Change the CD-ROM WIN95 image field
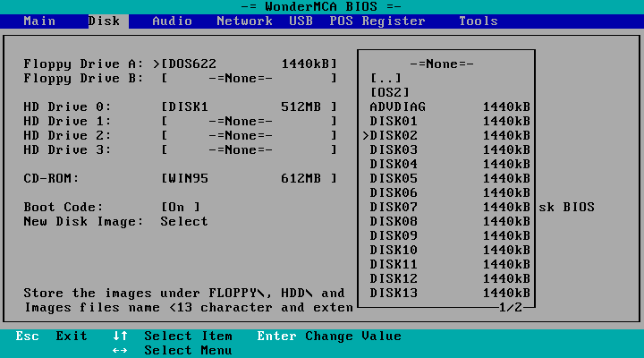Screen dimensions: 644x358 click(249, 178)
